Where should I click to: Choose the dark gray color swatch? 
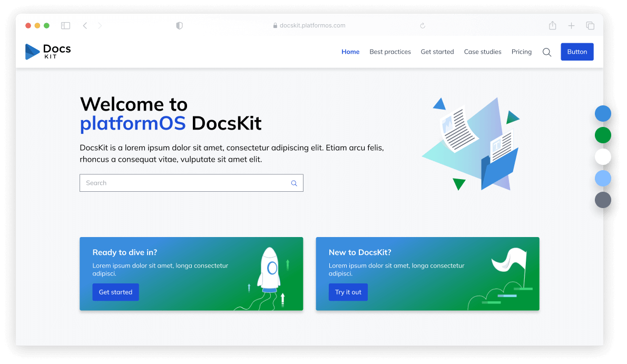point(603,200)
